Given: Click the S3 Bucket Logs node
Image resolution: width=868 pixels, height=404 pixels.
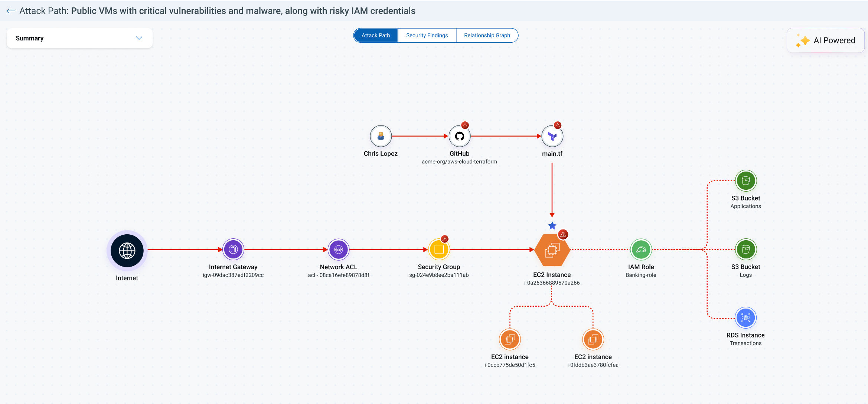Looking at the screenshot, I should tap(745, 249).
